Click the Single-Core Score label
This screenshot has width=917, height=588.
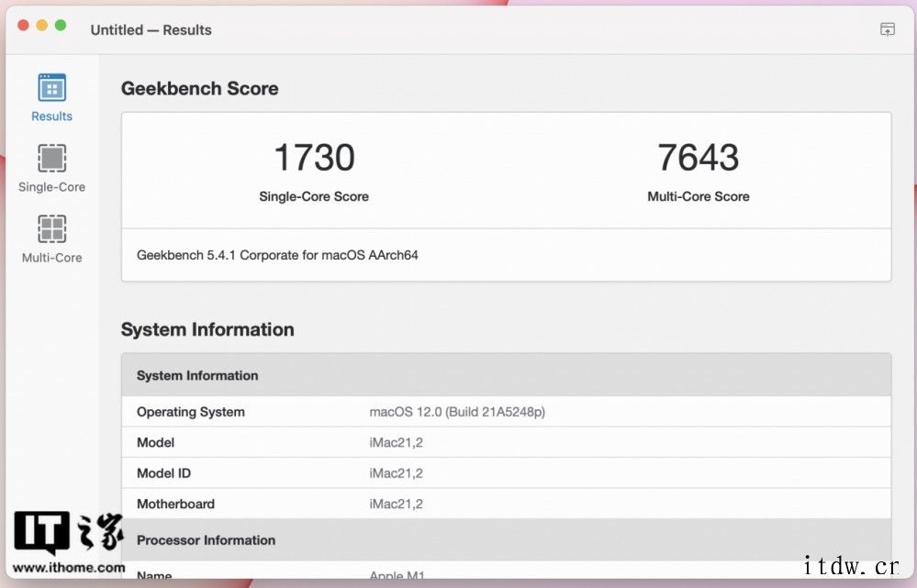point(314,196)
